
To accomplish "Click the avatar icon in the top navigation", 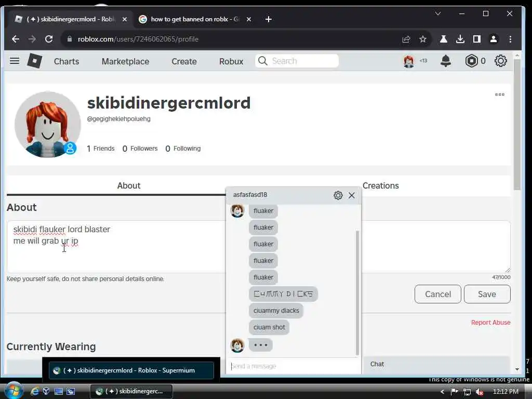I will pos(409,61).
